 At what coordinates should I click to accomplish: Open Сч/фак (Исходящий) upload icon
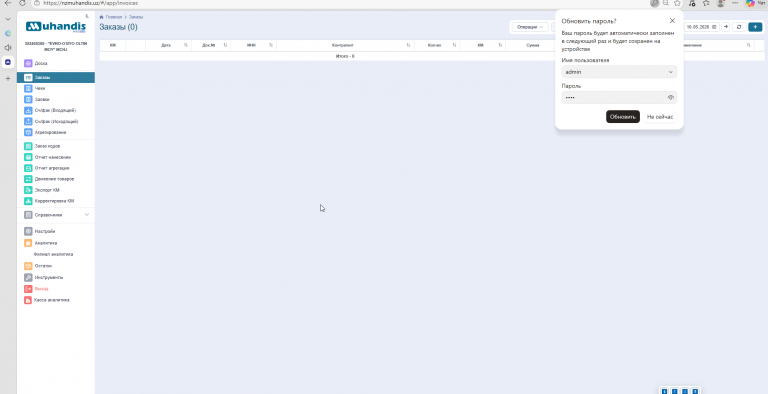28,121
